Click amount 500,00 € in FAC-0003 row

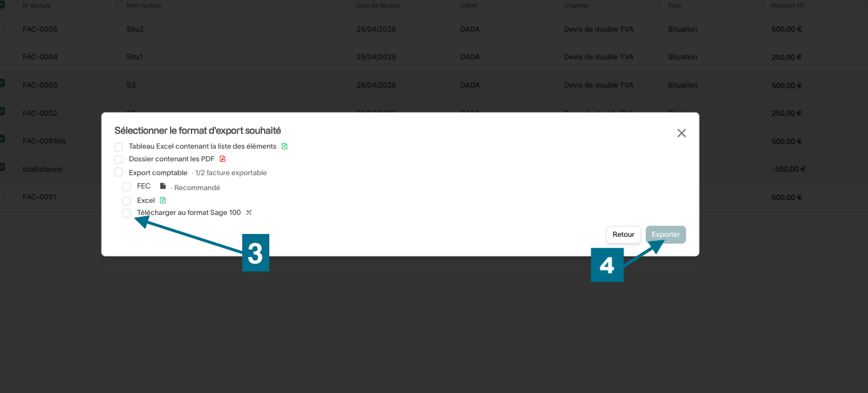pyautogui.click(x=787, y=85)
